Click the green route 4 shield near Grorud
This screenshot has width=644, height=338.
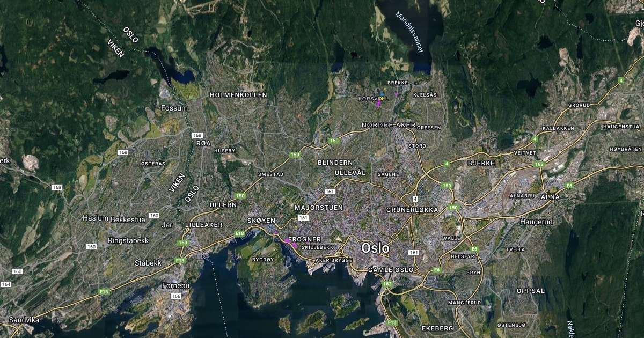click(x=621, y=80)
